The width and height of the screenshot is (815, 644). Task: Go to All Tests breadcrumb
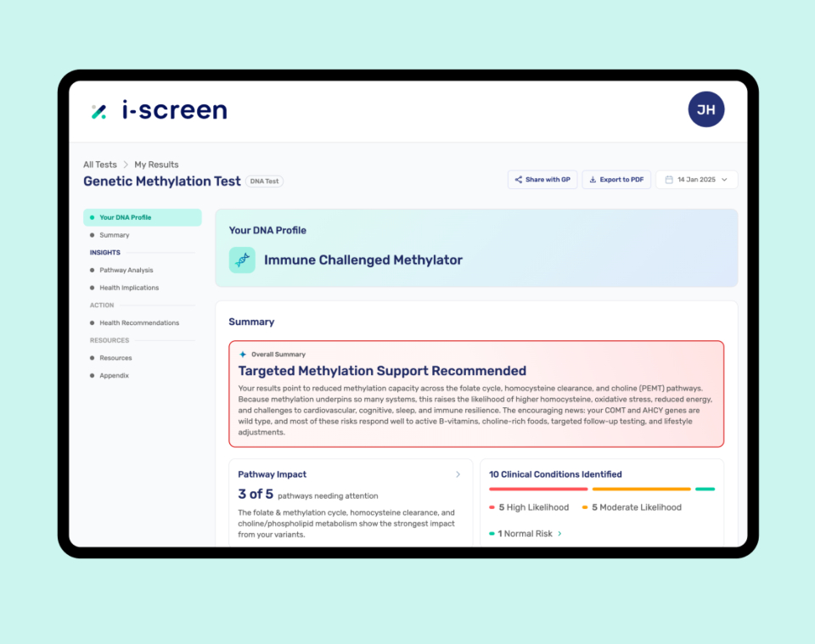100,165
